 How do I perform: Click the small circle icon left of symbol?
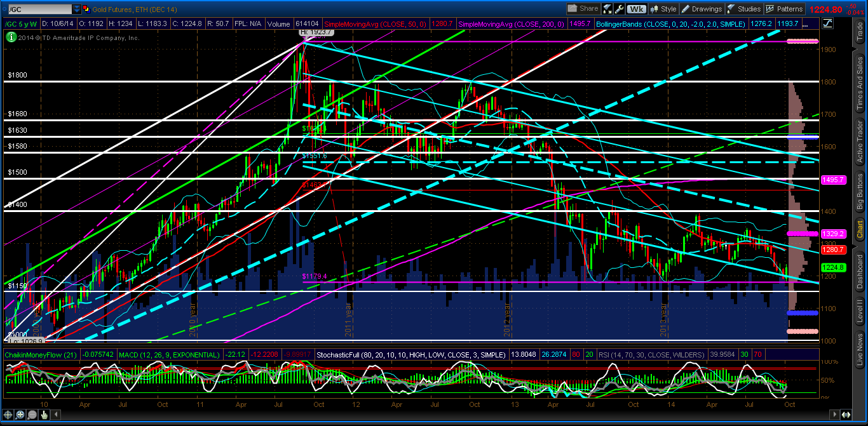(4, 9)
